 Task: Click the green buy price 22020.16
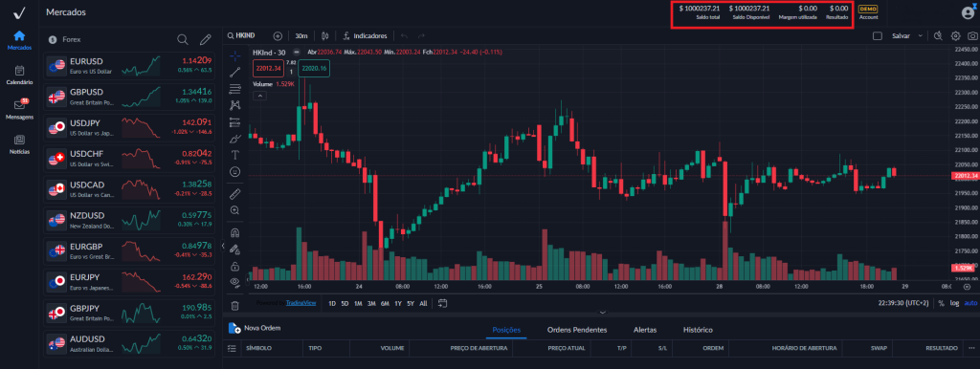(314, 68)
